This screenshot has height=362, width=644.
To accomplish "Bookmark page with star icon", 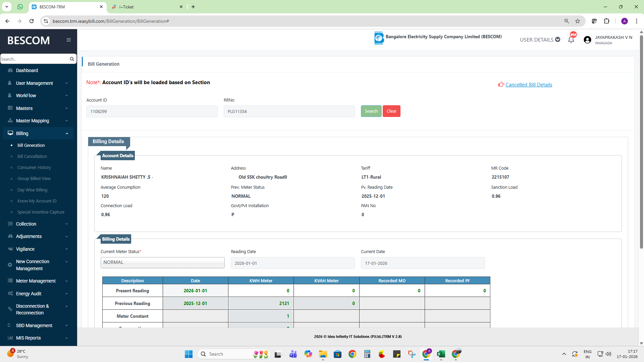I will (x=578, y=21).
